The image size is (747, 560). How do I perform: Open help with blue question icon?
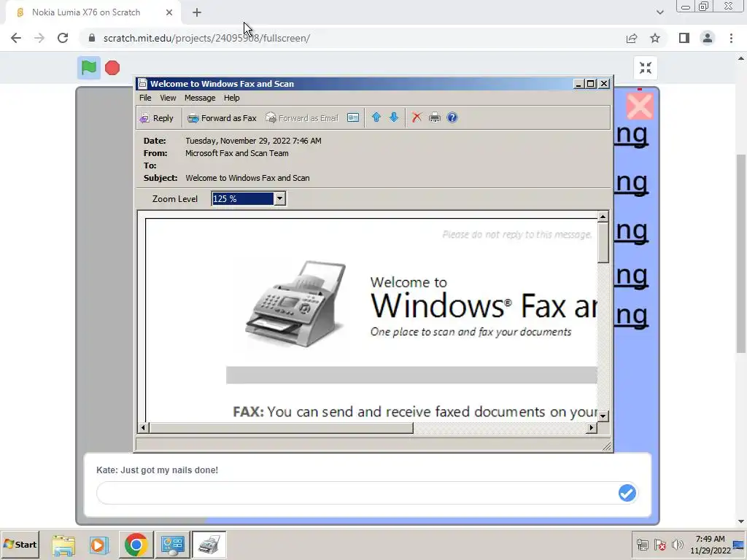pyautogui.click(x=452, y=117)
